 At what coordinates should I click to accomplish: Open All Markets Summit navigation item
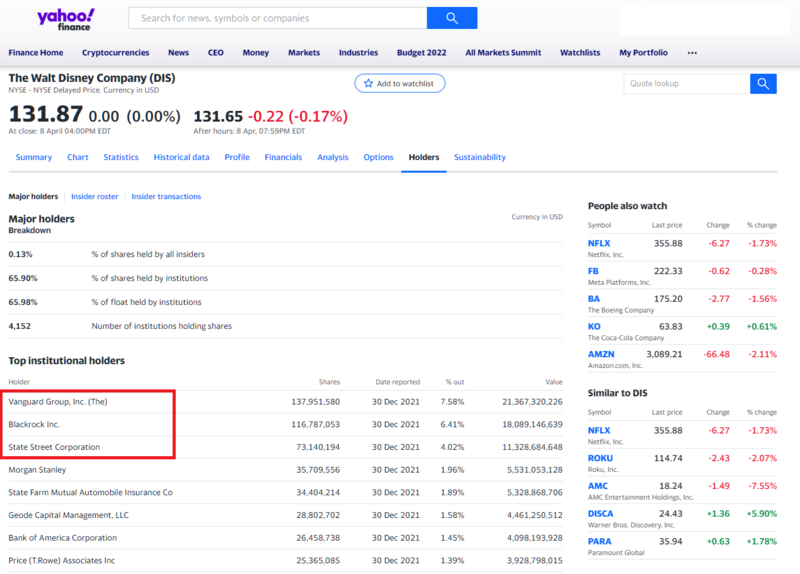503,53
